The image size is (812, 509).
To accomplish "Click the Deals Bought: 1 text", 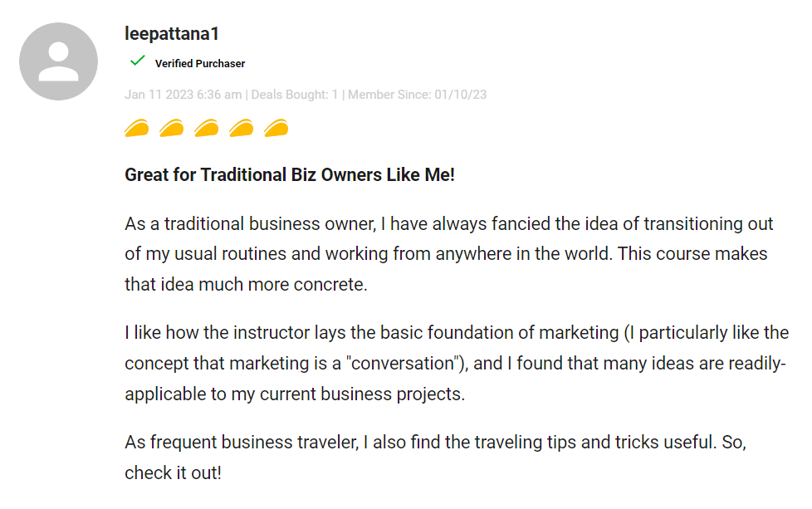I will click(x=295, y=95).
